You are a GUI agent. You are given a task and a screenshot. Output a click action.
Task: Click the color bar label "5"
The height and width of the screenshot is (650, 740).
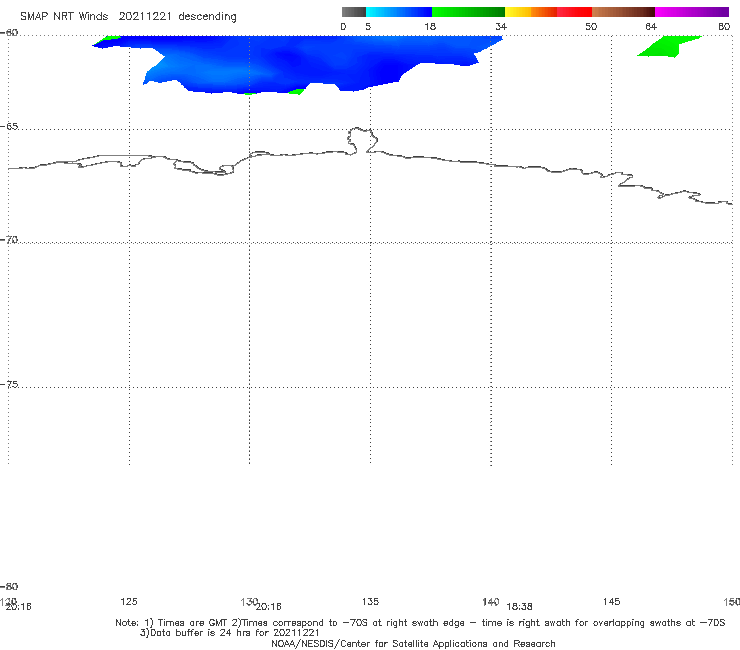(x=368, y=27)
